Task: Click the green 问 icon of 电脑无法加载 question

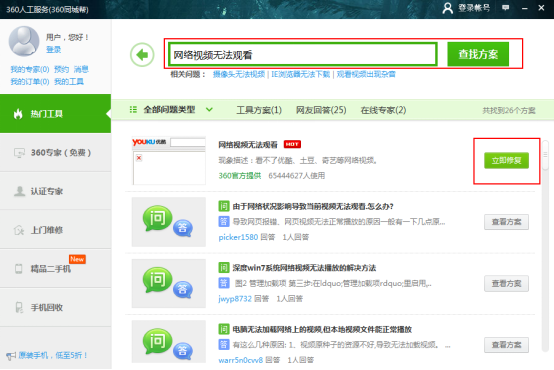Action: point(224,329)
